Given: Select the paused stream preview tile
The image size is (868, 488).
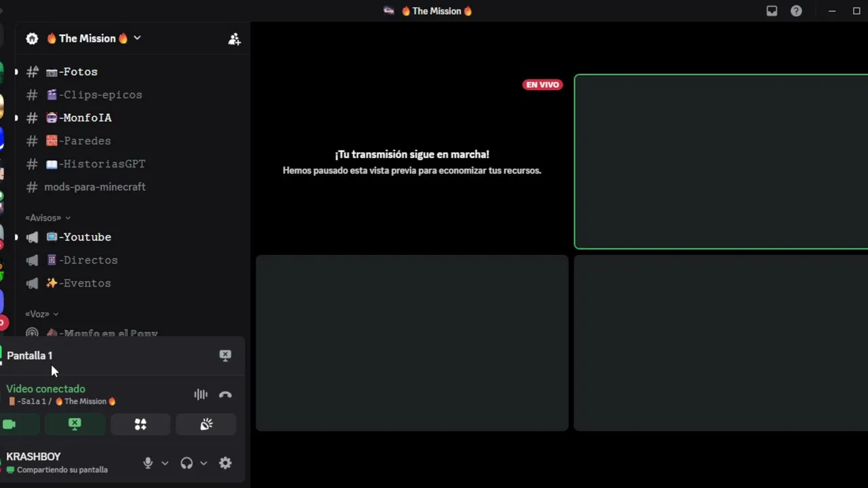Looking at the screenshot, I should tap(412, 162).
